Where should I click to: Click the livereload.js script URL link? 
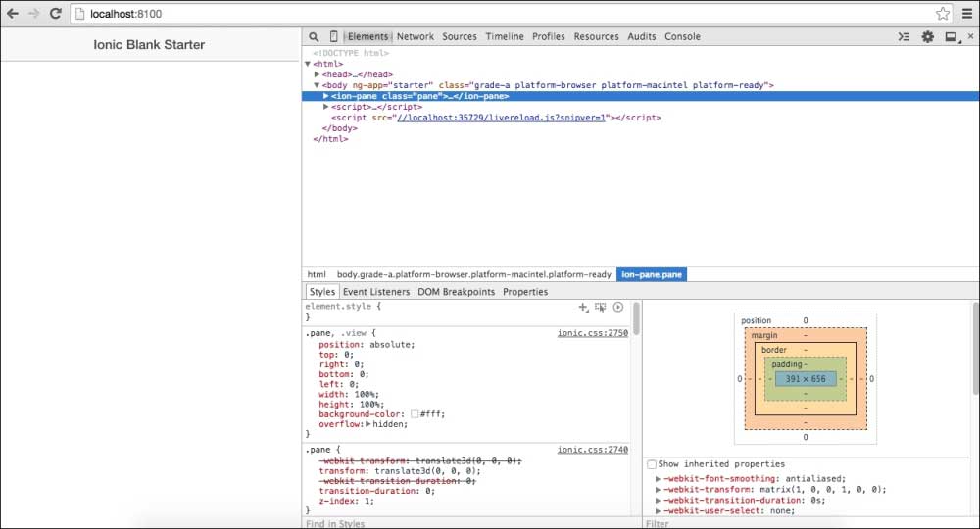point(502,118)
